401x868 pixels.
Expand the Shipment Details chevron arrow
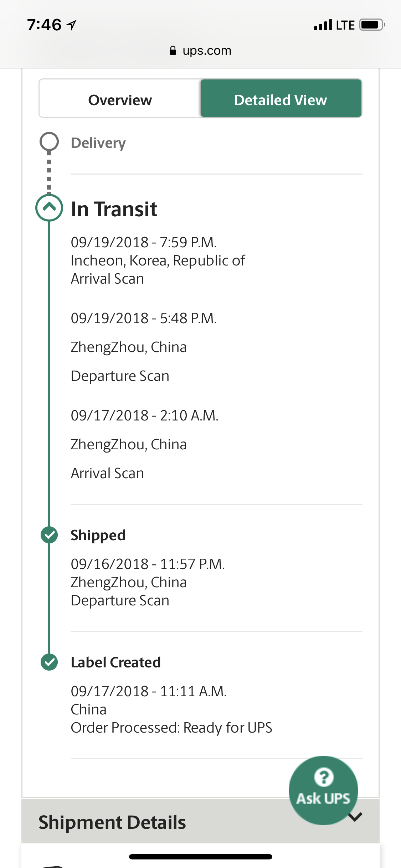355,817
